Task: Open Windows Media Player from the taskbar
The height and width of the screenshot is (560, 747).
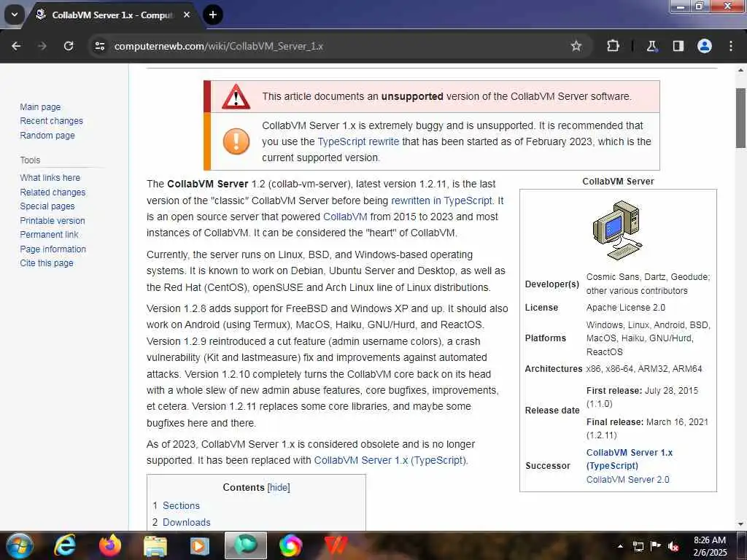Action: point(200,546)
